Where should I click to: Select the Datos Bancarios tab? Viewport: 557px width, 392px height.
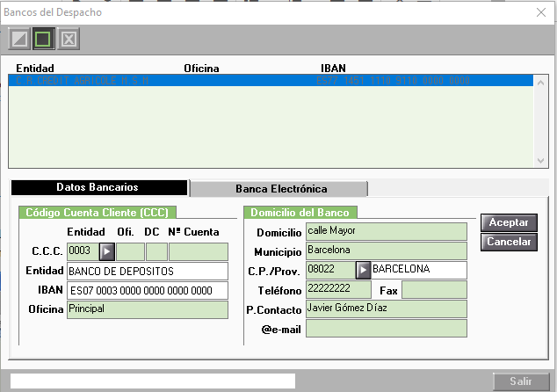point(98,187)
